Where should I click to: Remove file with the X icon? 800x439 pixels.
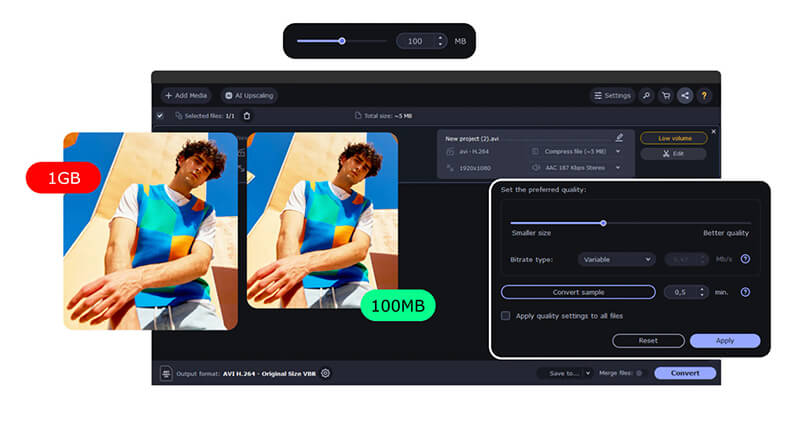pos(714,132)
